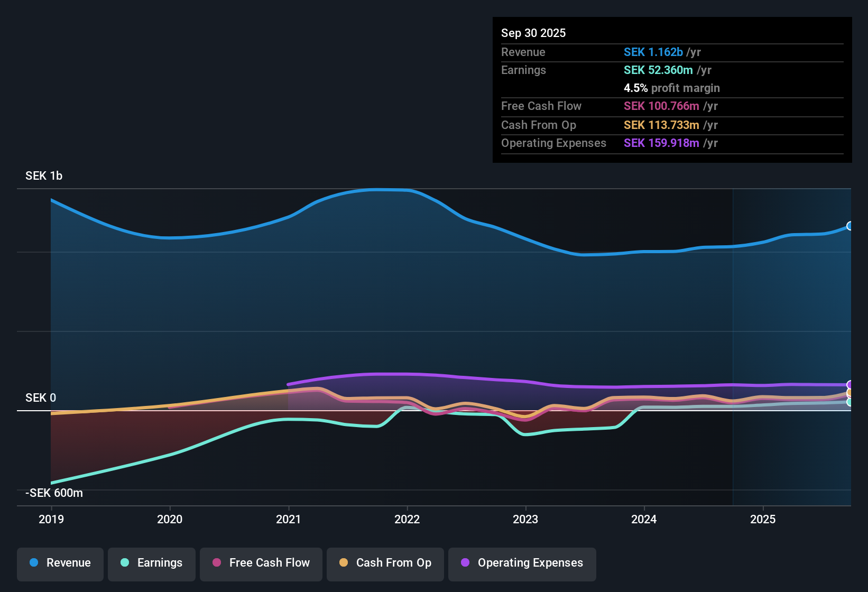Toggle the Revenue legend button
The width and height of the screenshot is (868, 592).
[60, 563]
